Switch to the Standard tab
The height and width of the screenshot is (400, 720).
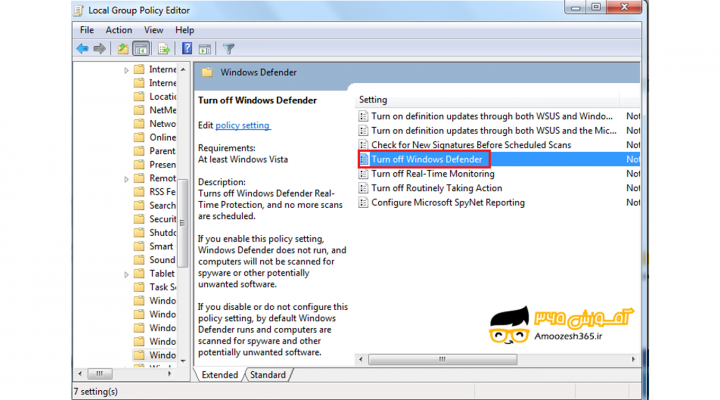(x=268, y=375)
